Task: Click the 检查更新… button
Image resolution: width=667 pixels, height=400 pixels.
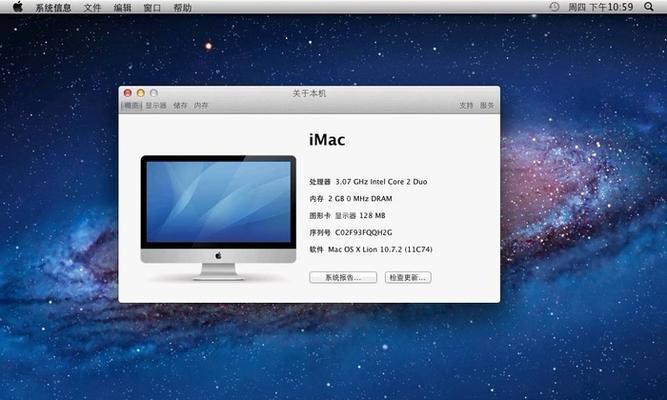Action: (x=408, y=277)
